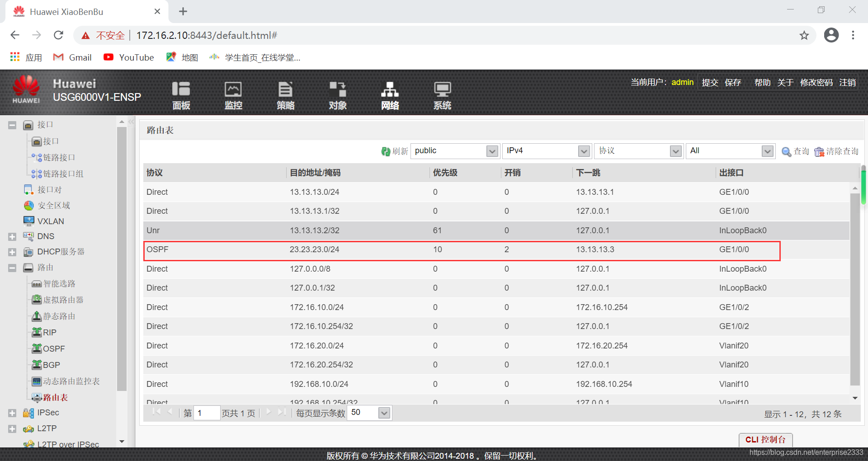
Task: Sort by the 优先级 column header
Action: coord(445,173)
